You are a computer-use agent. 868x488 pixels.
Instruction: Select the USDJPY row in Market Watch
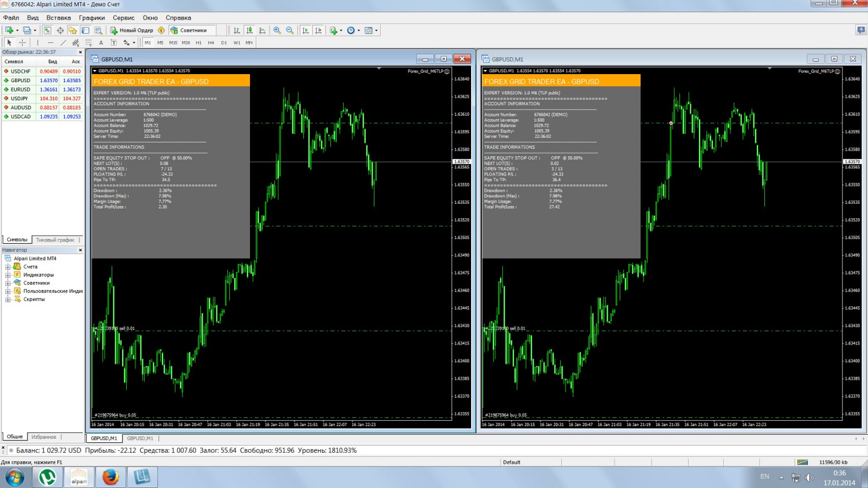pos(42,98)
